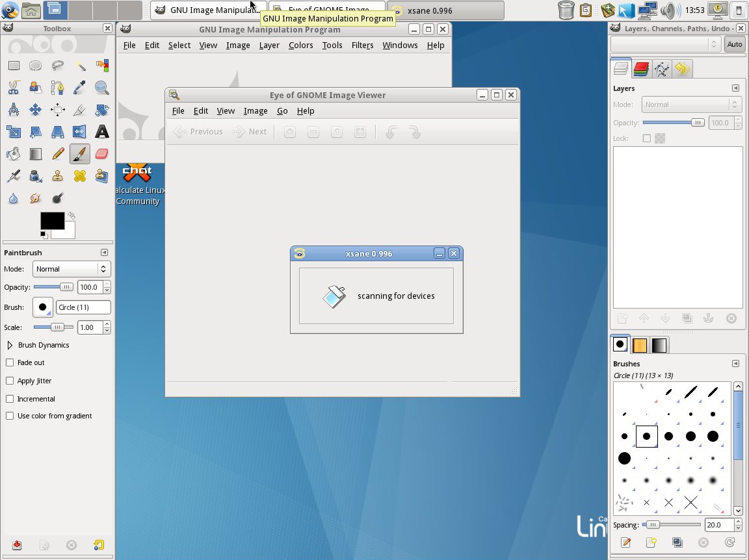Toggle Use color from gradient
Viewport: 749px width, 560px height.
point(10,416)
